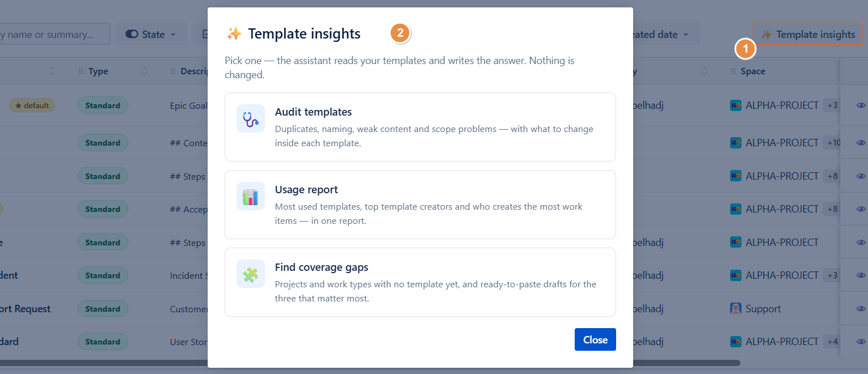
Task: Sort using the arrows left of the Type column
Action: coord(52,71)
